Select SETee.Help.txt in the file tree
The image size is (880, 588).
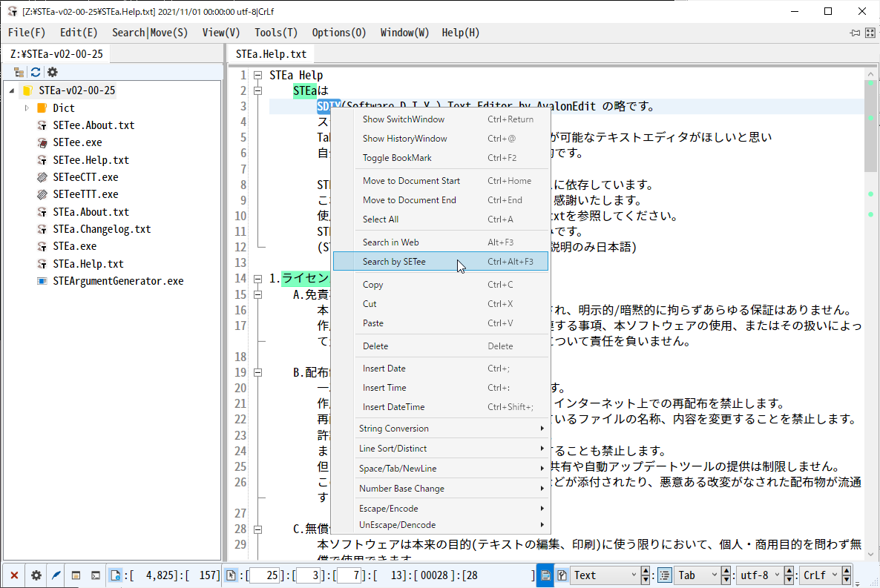pos(91,160)
